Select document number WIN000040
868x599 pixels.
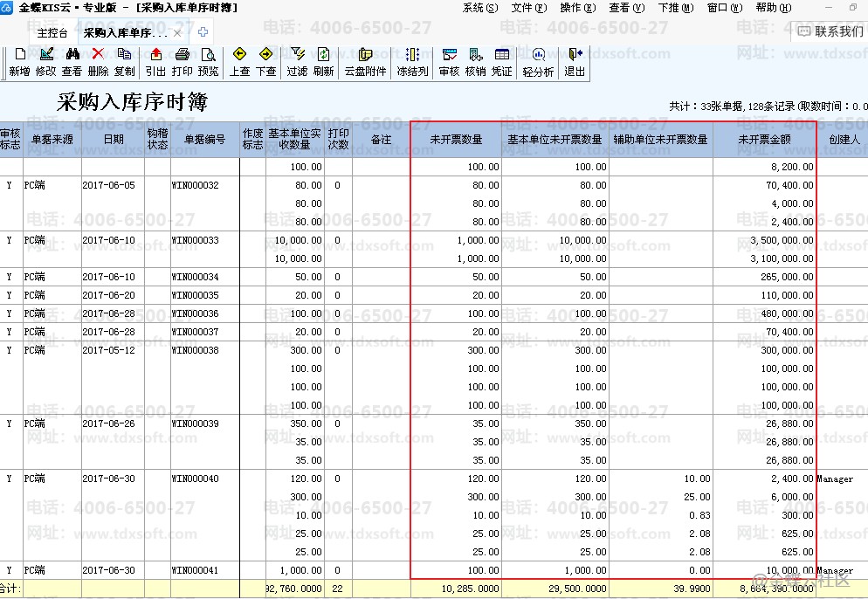pyautogui.click(x=195, y=479)
